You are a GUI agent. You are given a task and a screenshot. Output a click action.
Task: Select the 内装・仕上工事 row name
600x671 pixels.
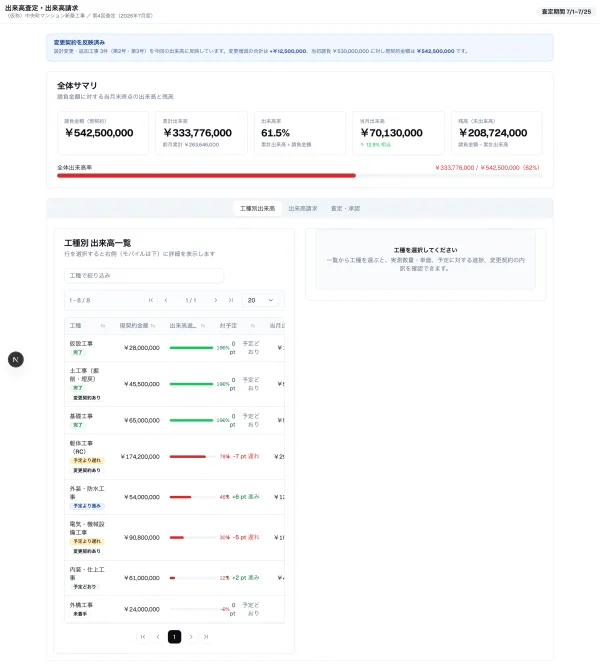click(87, 573)
